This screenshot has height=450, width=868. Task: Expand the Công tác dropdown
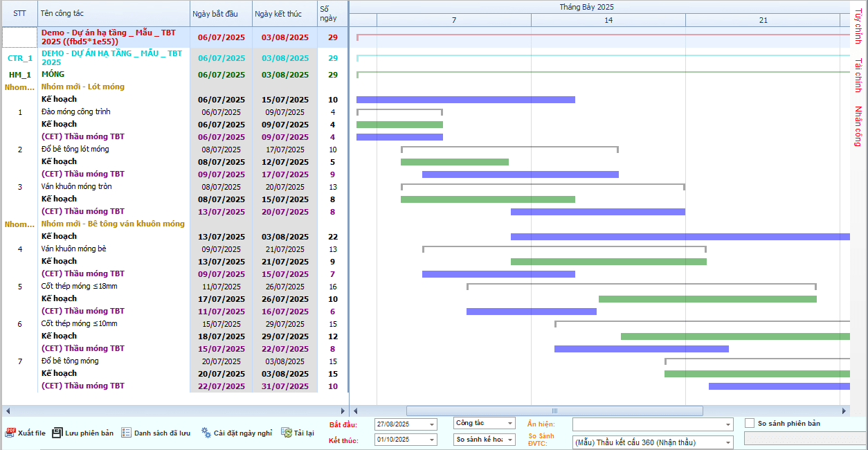510,424
